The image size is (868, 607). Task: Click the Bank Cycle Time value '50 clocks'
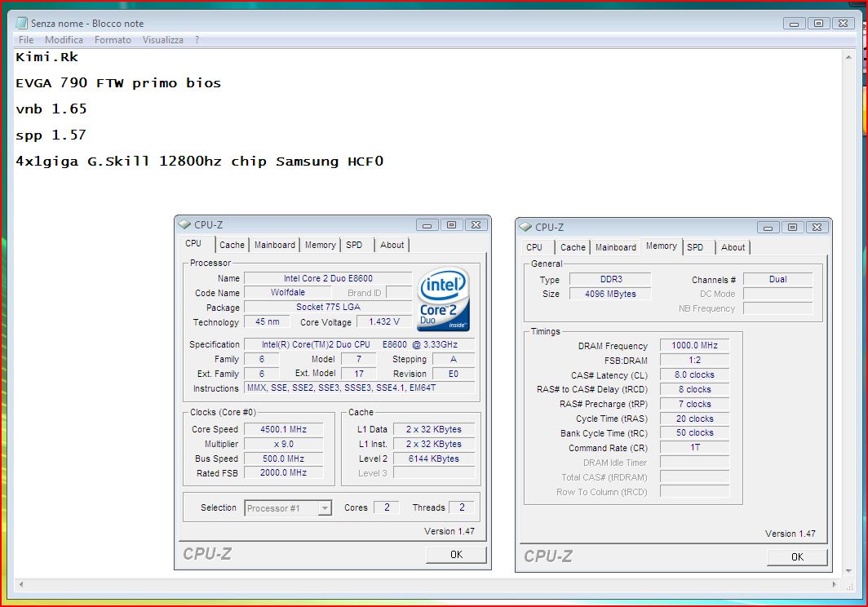point(695,432)
